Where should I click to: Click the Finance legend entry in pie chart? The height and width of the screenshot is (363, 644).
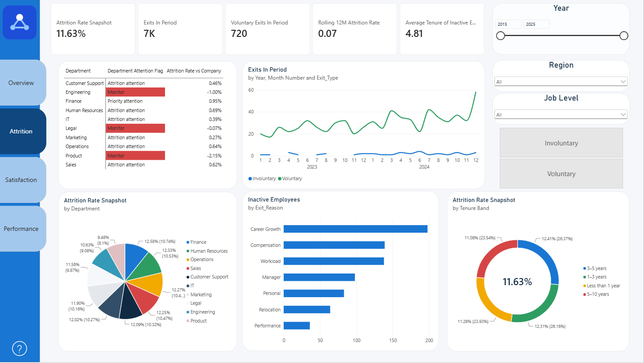(196, 242)
